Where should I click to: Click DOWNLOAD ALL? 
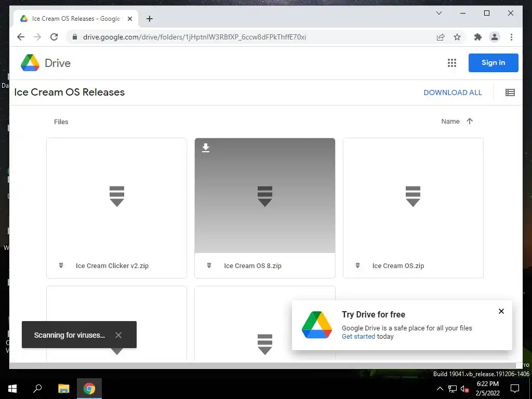click(453, 92)
